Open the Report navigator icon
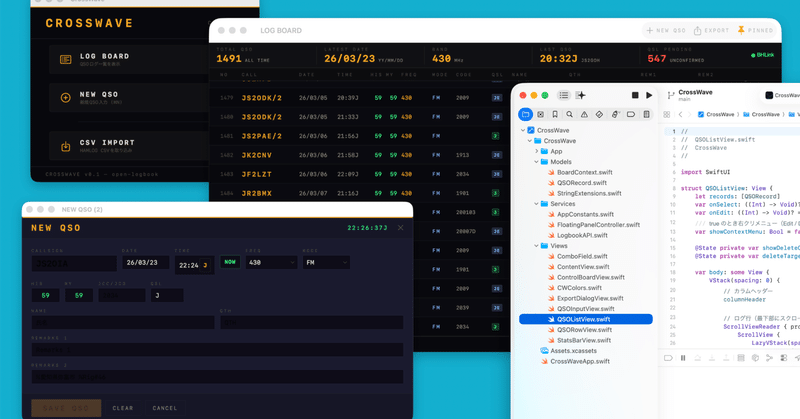800x419 pixels. click(646, 114)
